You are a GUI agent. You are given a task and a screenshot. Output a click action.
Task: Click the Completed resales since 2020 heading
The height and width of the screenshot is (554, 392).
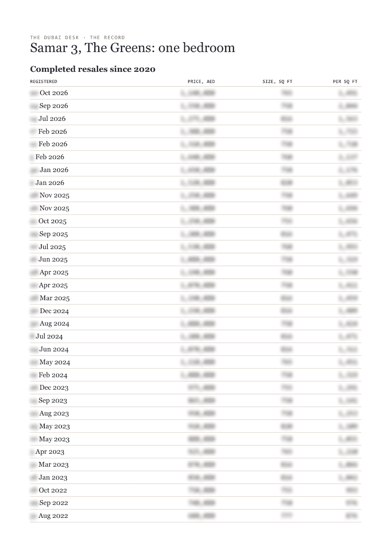tap(93, 69)
